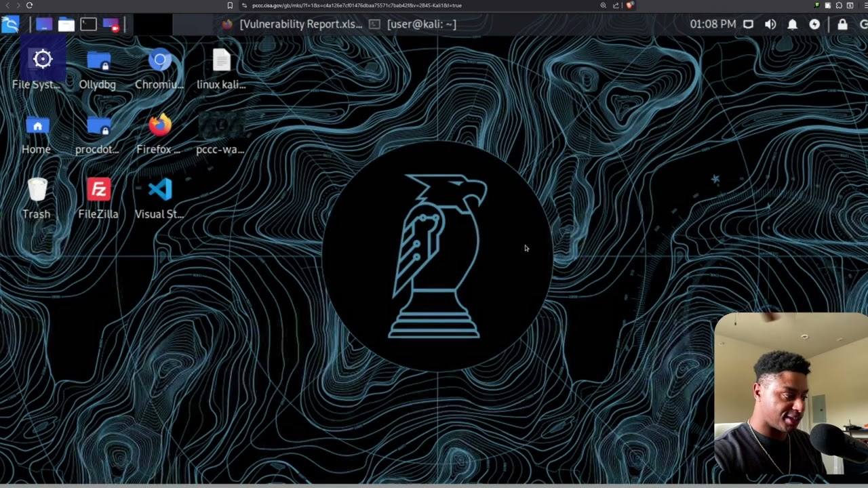Open the pccc-wa... desktop file
The height and width of the screenshot is (488, 868).
click(220, 134)
